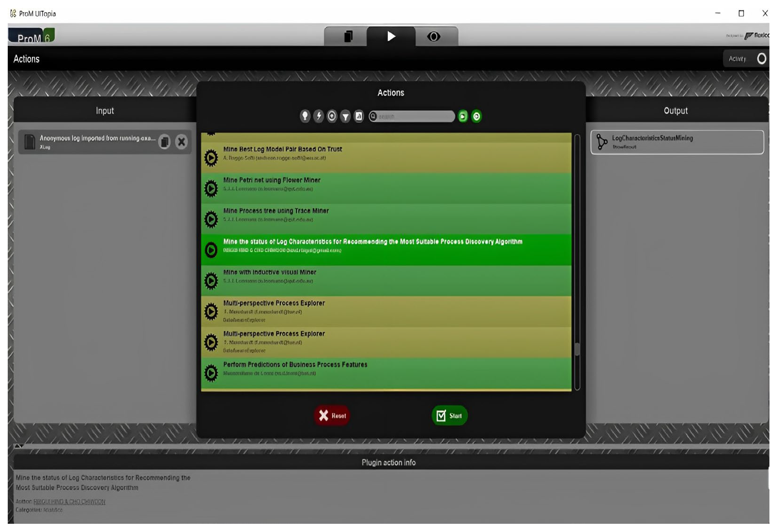Toggle the lightning bolt filter icon
The height and width of the screenshot is (532, 776).
319,116
